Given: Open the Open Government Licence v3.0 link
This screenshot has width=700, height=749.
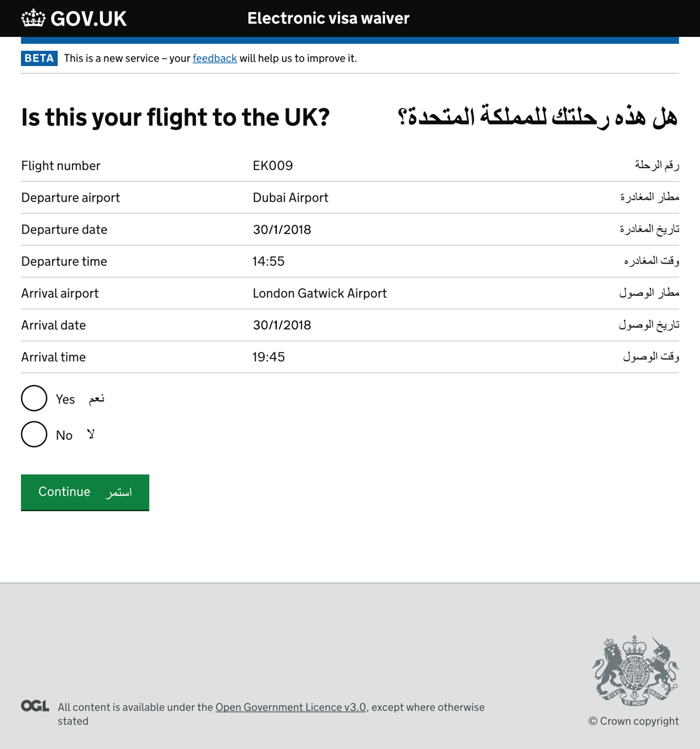Looking at the screenshot, I should 290,707.
